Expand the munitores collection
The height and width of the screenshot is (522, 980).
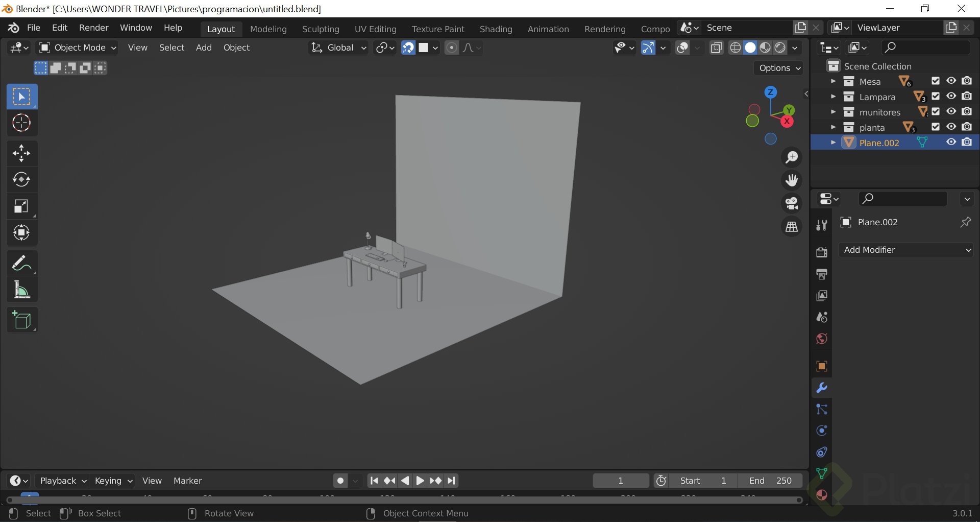833,112
